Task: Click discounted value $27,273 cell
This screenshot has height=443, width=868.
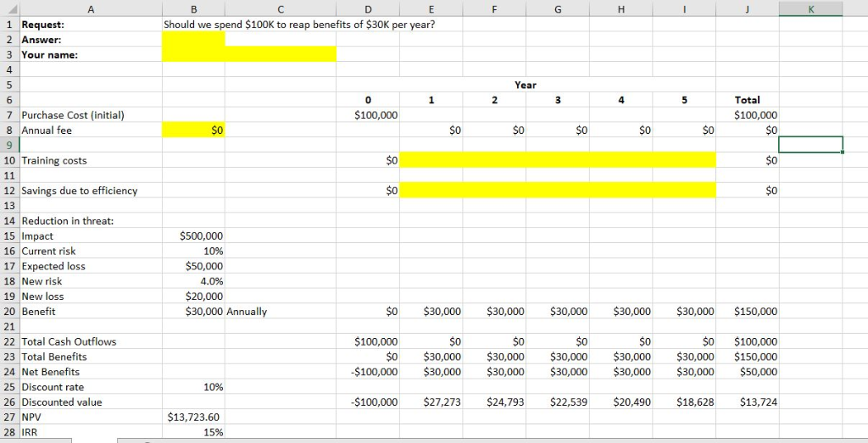Action: [x=431, y=402]
